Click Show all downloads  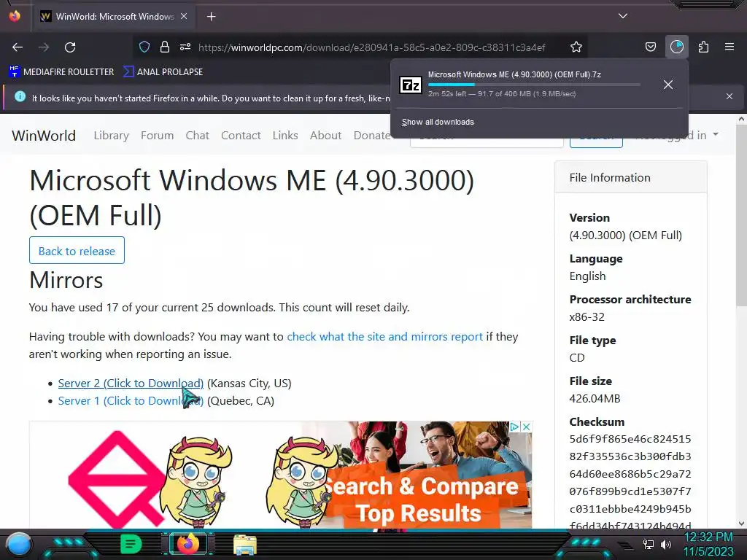coord(438,122)
